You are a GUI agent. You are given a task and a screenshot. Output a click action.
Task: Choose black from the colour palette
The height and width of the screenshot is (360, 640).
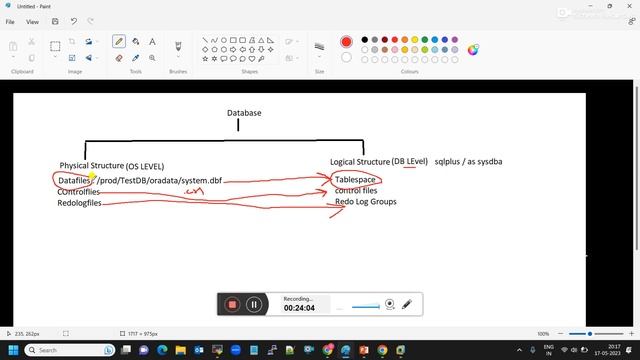point(364,40)
